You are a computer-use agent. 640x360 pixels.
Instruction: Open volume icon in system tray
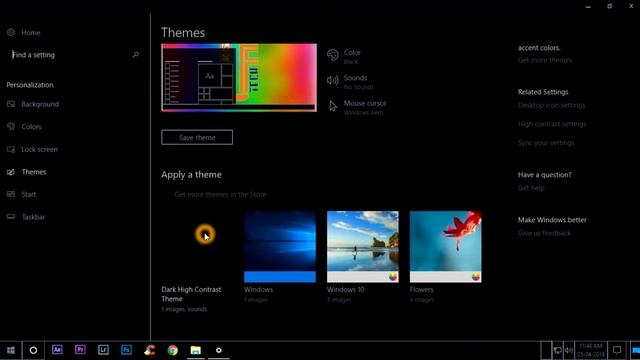pos(569,350)
